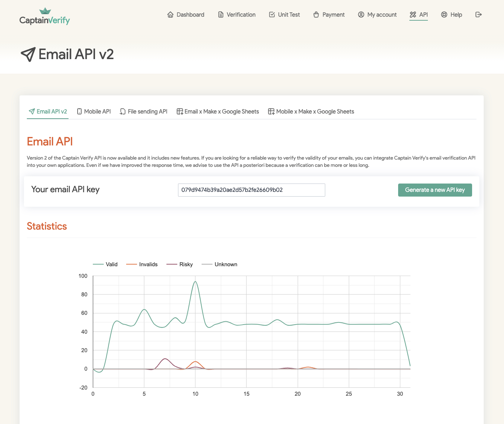Open My account page

pos(377,15)
